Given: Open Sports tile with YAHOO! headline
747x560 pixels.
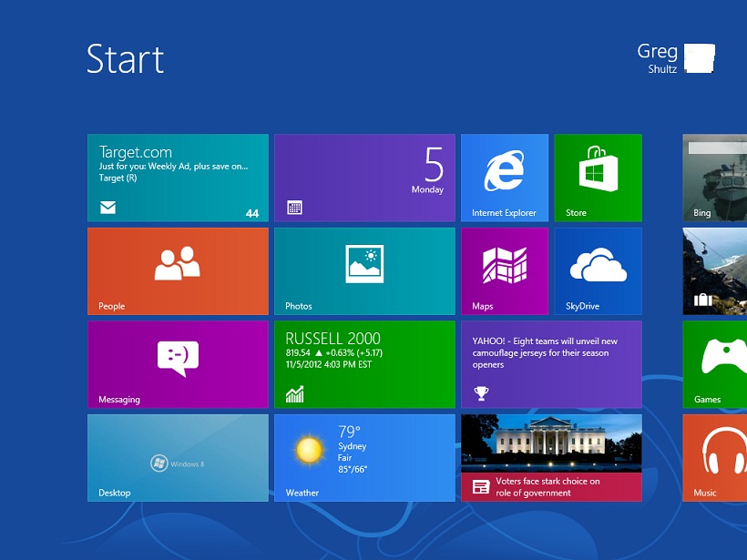Looking at the screenshot, I should (x=551, y=364).
